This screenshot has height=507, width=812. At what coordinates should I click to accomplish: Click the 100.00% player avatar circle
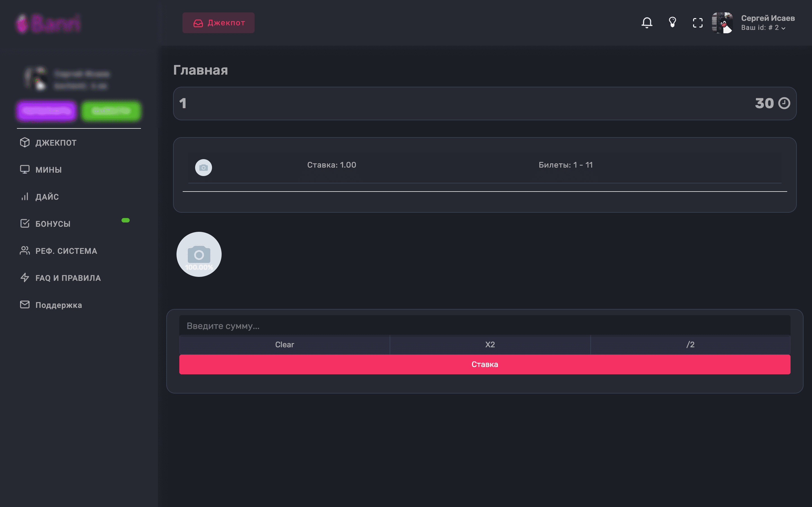point(199,254)
